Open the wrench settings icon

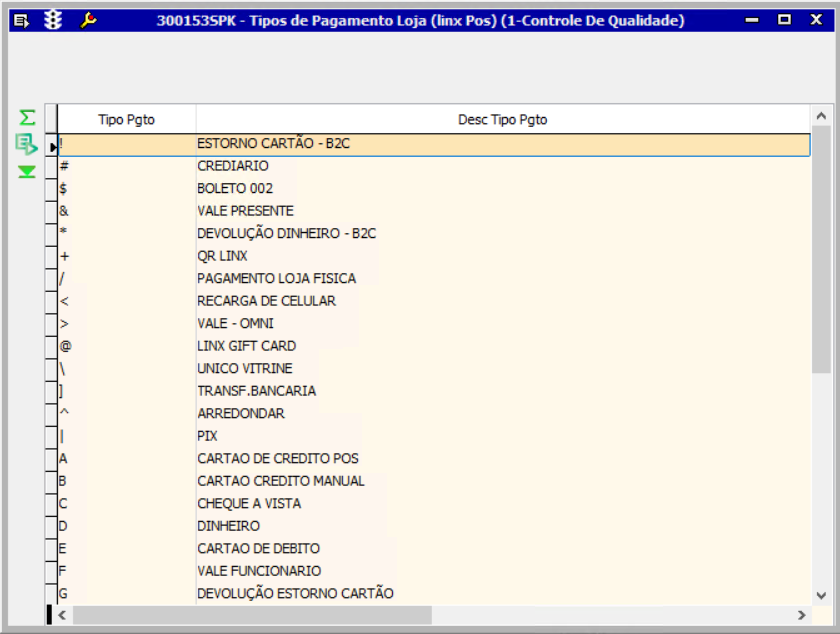tap(88, 20)
